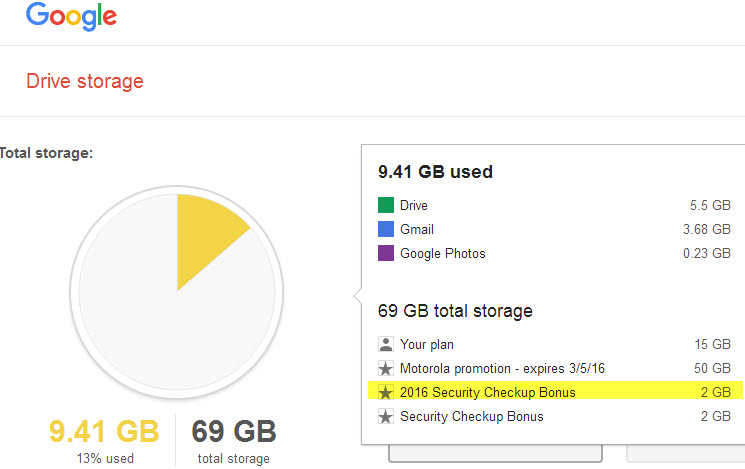The height and width of the screenshot is (469, 745).
Task: Click the Motorola promotion star icon
Action: click(x=386, y=368)
